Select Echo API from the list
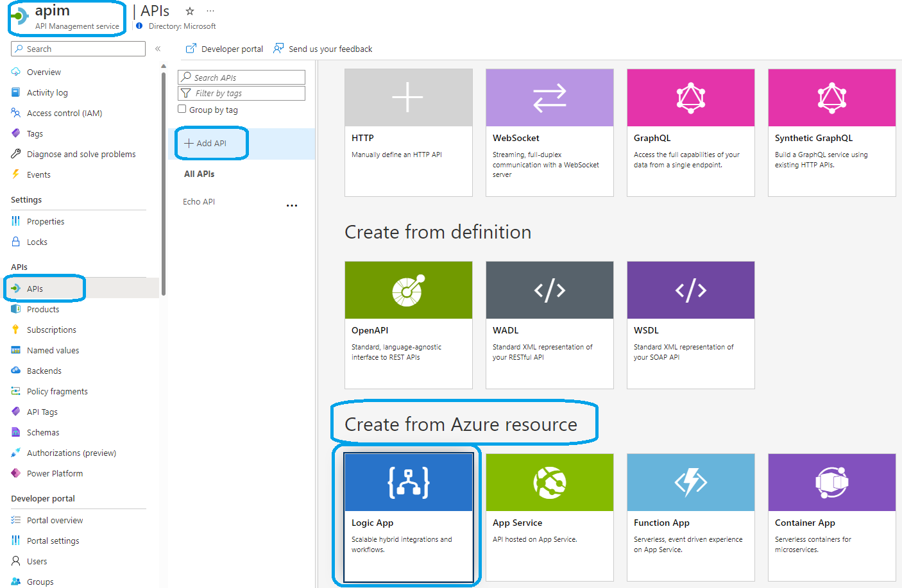 click(x=199, y=201)
